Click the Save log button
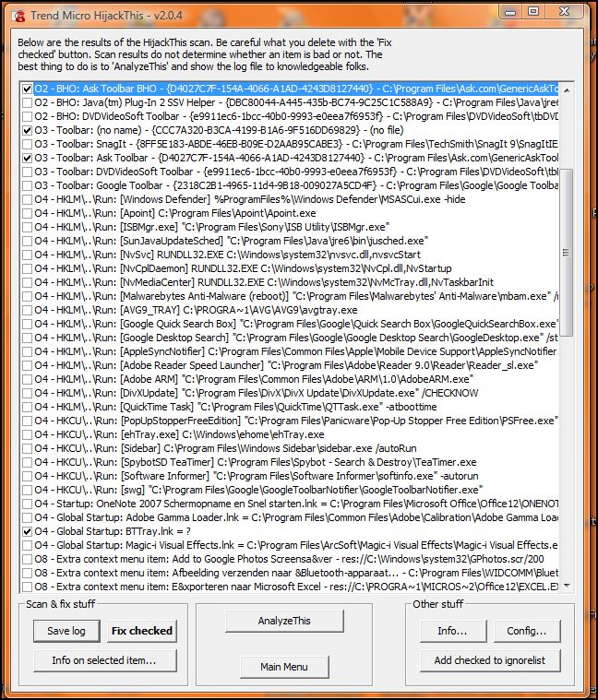Screen dimensions: 598x700 click(66, 631)
